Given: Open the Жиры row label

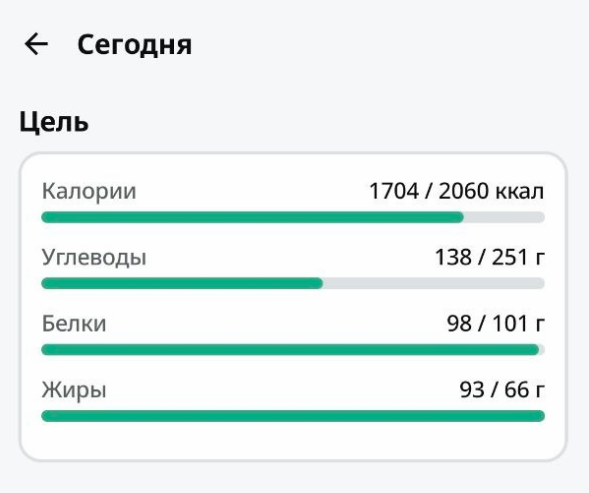Looking at the screenshot, I should pos(74,391).
